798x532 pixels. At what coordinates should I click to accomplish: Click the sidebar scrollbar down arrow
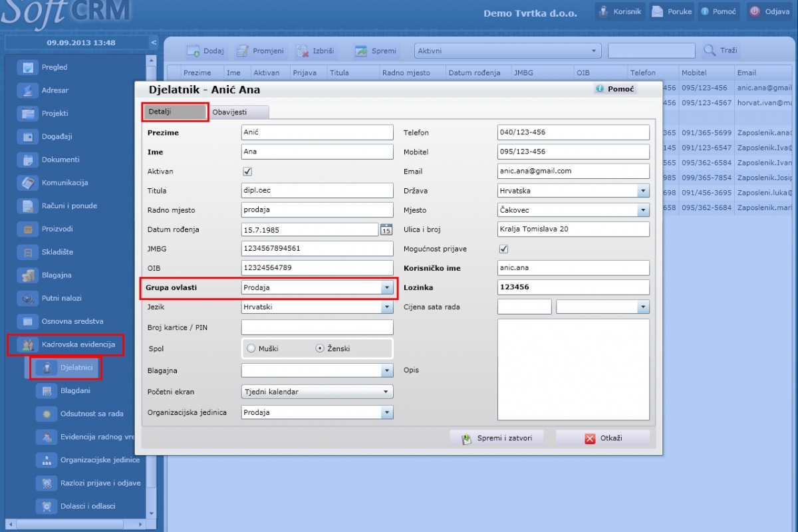coord(152,513)
